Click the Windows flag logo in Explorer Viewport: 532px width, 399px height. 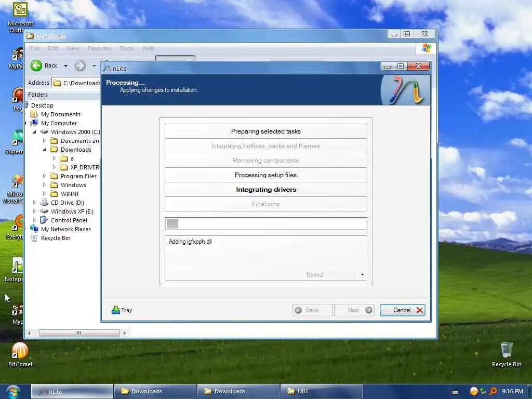pyautogui.click(x=426, y=48)
